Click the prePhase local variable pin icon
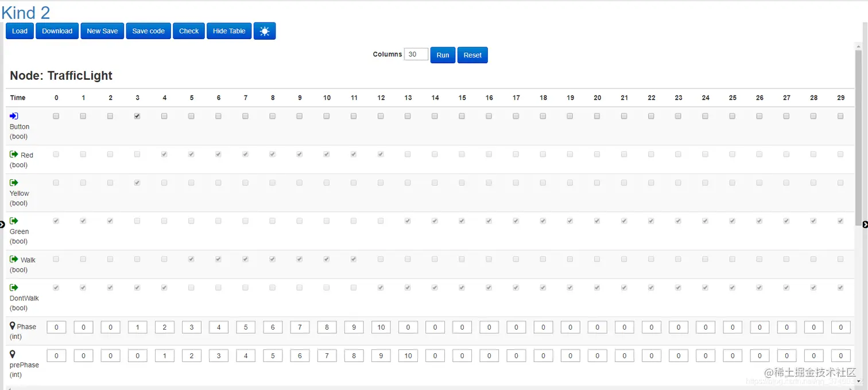The image size is (868, 390). 13,354
